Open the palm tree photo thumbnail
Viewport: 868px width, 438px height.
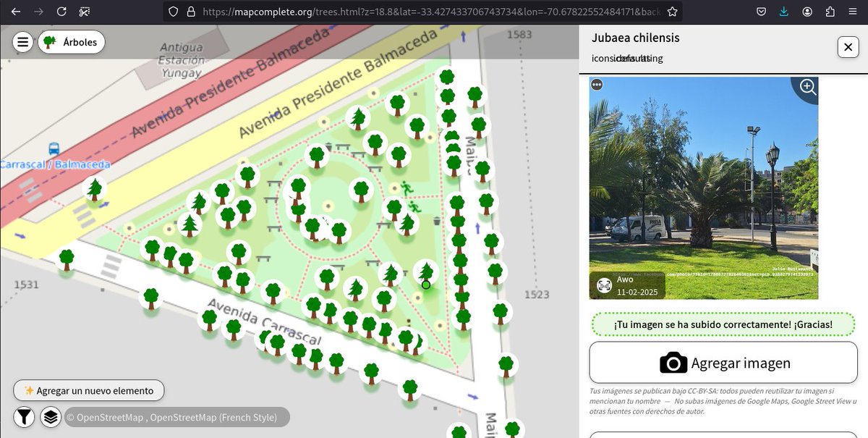coord(704,188)
